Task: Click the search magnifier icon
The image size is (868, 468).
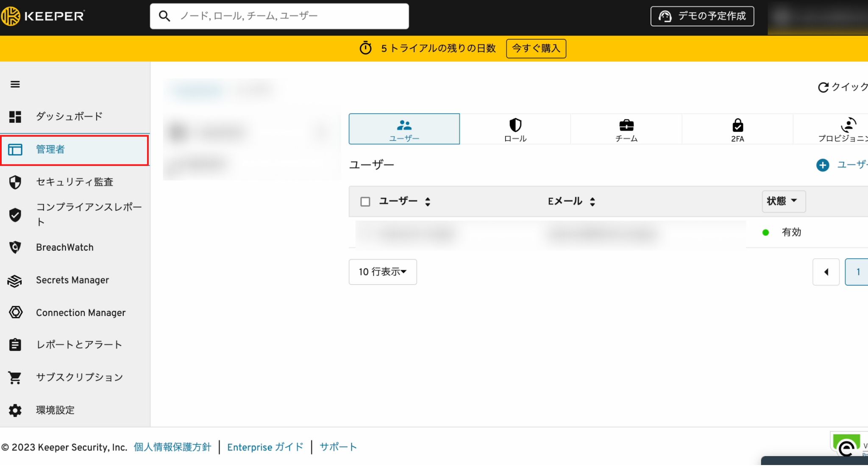Action: (x=164, y=16)
